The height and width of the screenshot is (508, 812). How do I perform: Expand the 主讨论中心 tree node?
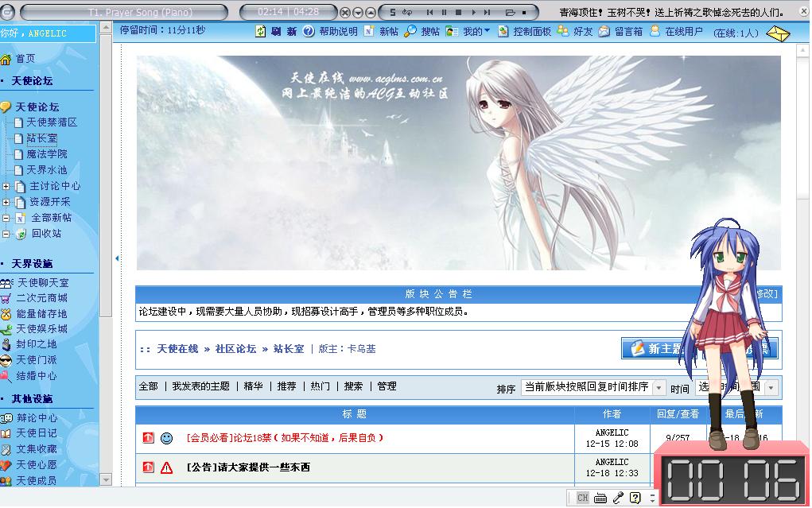pyautogui.click(x=6, y=186)
